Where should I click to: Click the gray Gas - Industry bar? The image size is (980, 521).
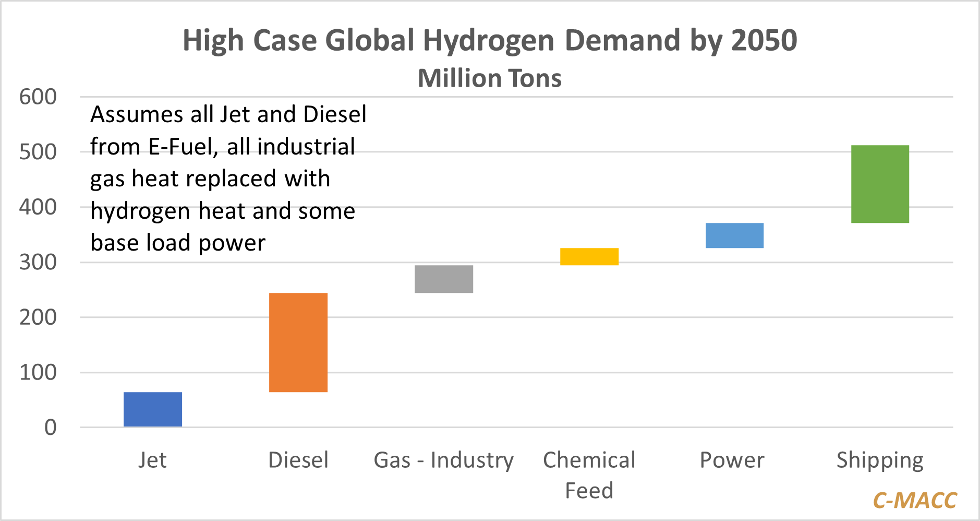tap(444, 279)
